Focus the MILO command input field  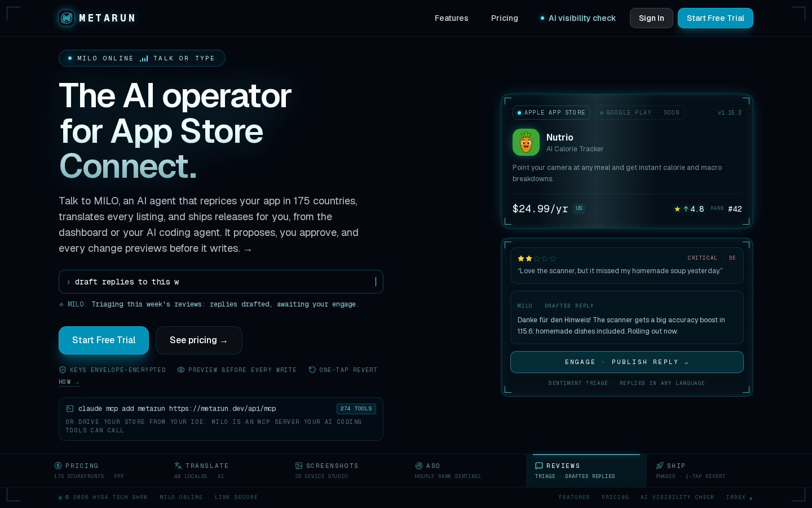pyautogui.click(x=221, y=282)
